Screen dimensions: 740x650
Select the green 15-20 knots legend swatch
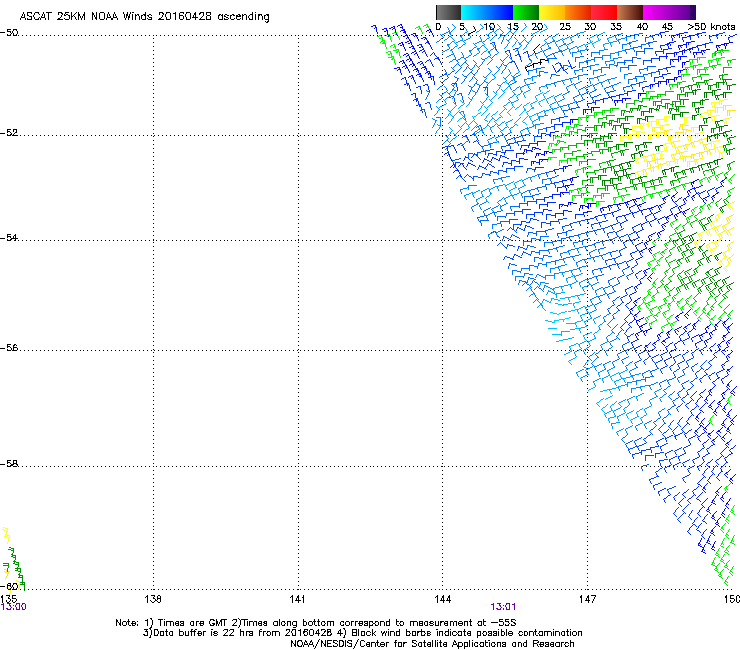[x=526, y=12]
